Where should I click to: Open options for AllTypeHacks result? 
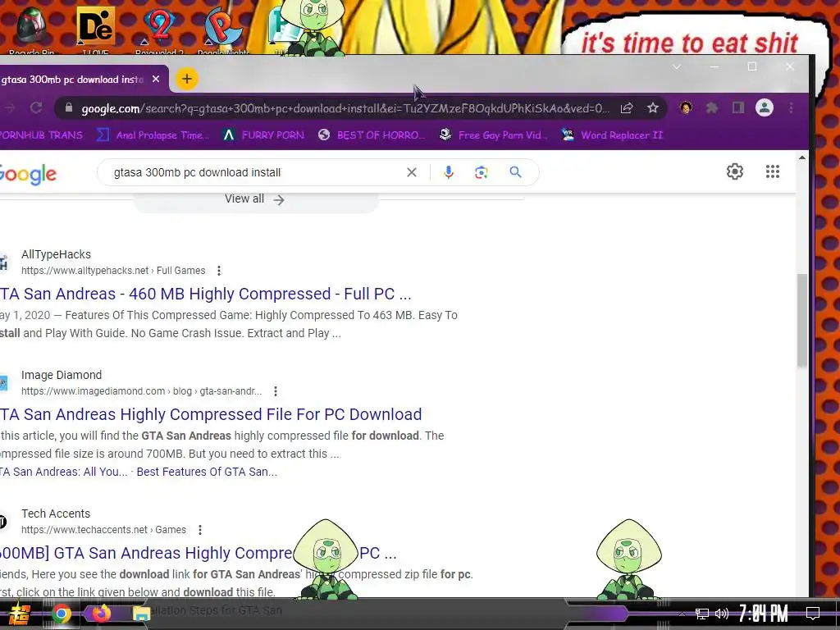click(218, 271)
